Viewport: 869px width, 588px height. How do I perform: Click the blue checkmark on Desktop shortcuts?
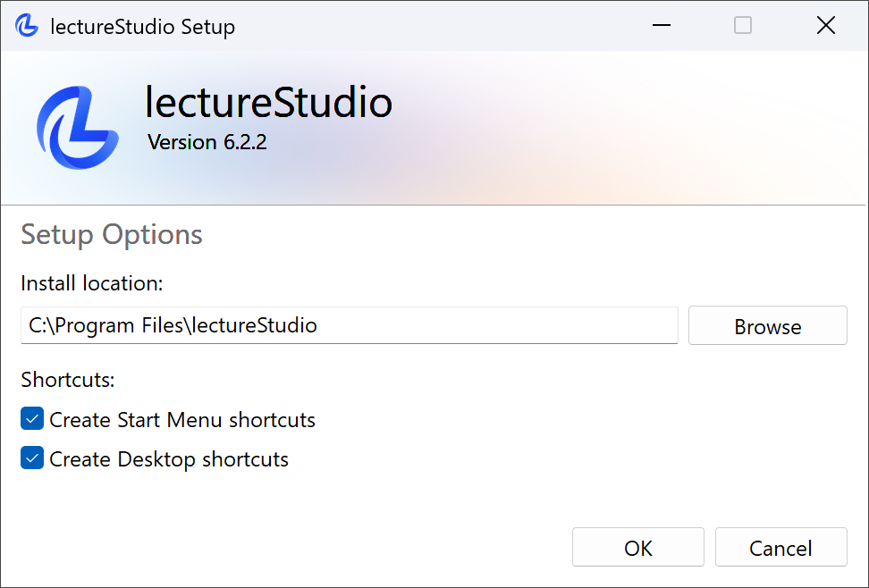tap(32, 458)
